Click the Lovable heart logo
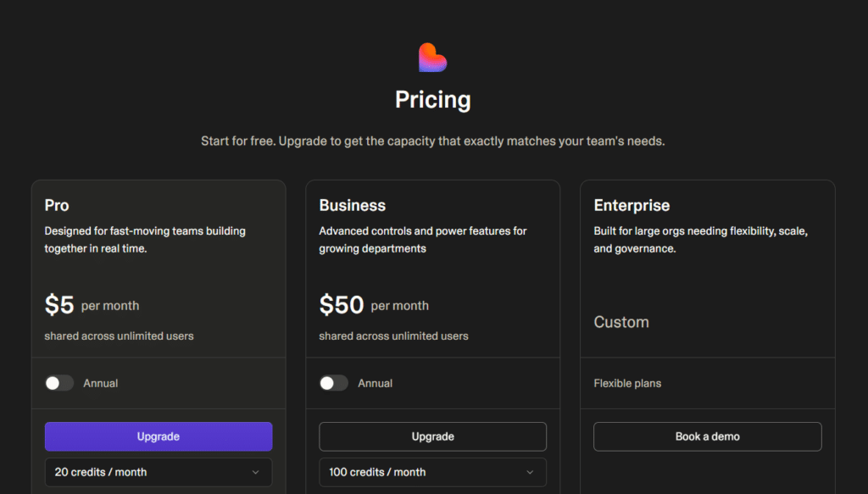 [432, 58]
